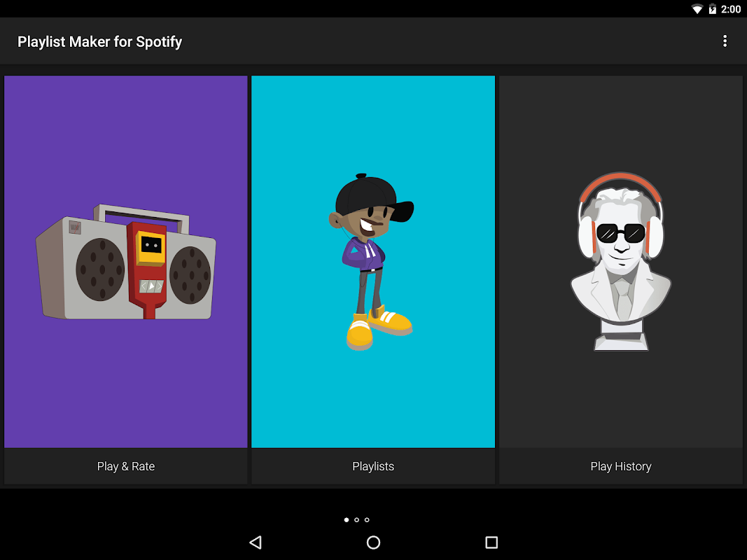This screenshot has width=747, height=560.
Task: Open the three-dot overflow menu
Action: click(x=725, y=41)
